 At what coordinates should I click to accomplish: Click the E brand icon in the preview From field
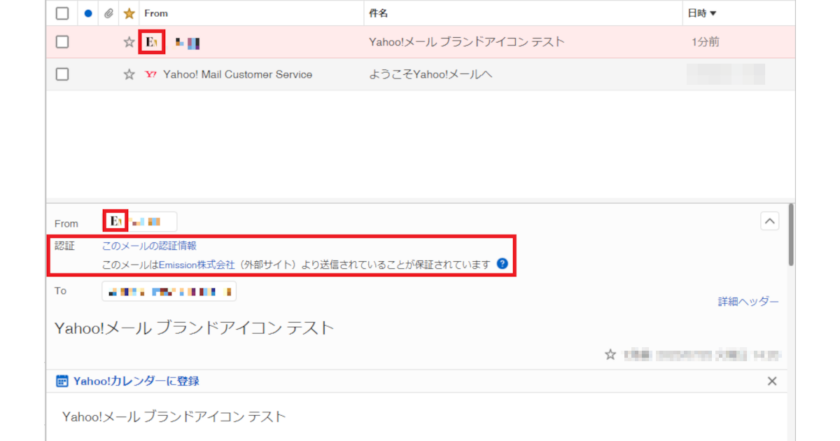[115, 221]
